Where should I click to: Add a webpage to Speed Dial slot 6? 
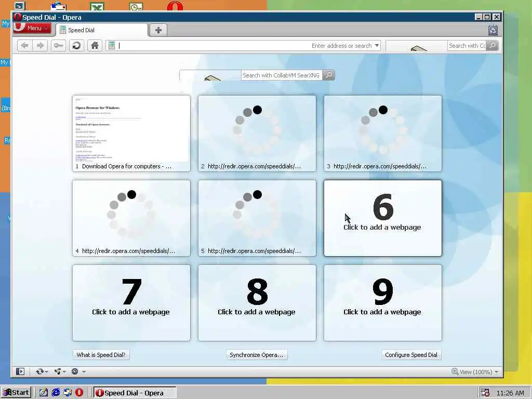tap(383, 218)
